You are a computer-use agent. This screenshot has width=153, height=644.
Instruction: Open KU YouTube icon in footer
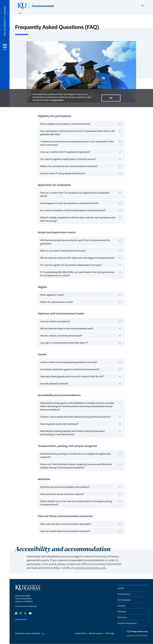coord(30,613)
